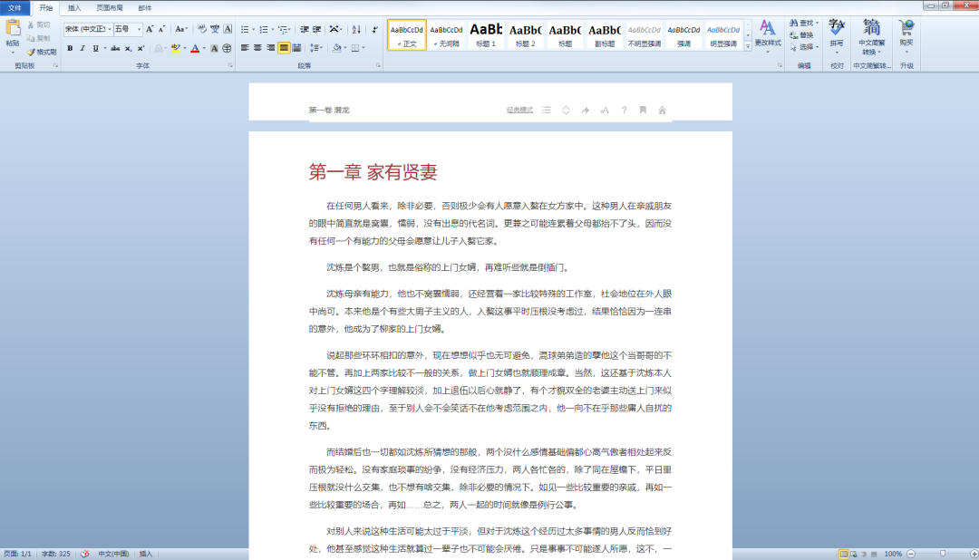The height and width of the screenshot is (560, 979).
Task: Click the Align Text Right icon
Action: pos(270,48)
